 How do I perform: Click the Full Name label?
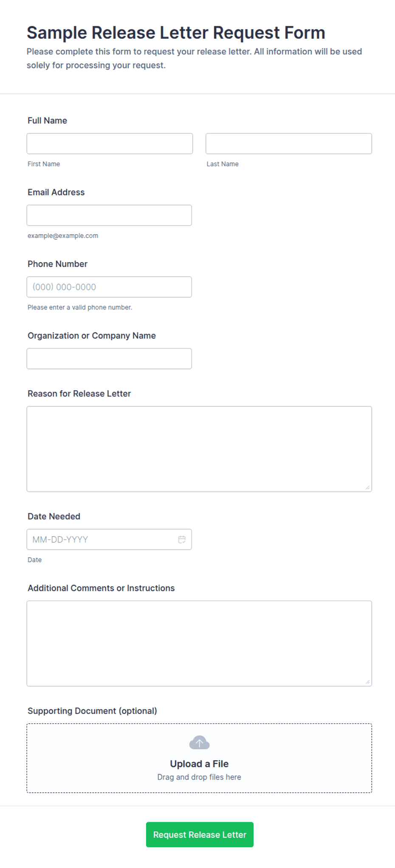pos(47,121)
